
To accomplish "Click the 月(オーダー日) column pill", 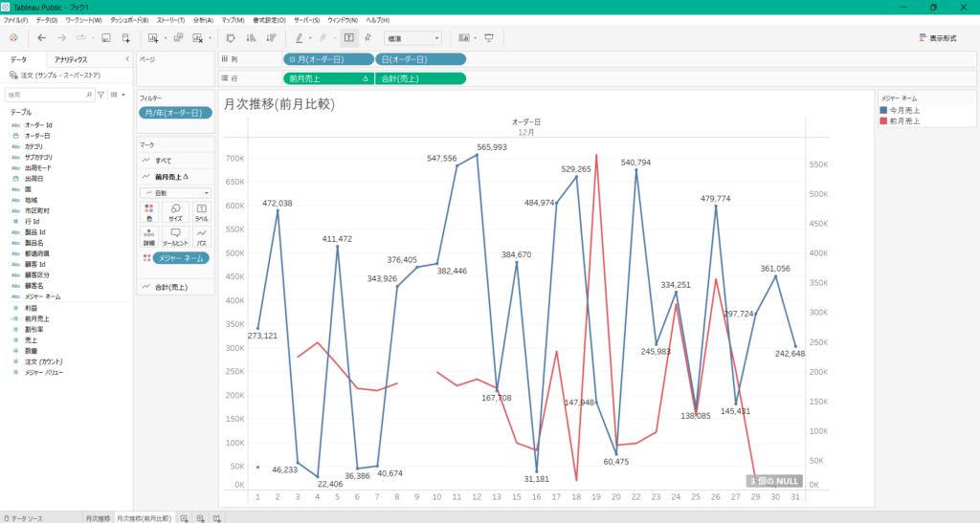I will point(328,59).
